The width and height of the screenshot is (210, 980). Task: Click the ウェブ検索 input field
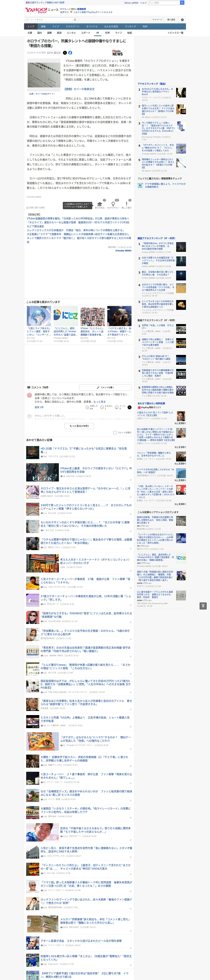[x=164, y=3]
